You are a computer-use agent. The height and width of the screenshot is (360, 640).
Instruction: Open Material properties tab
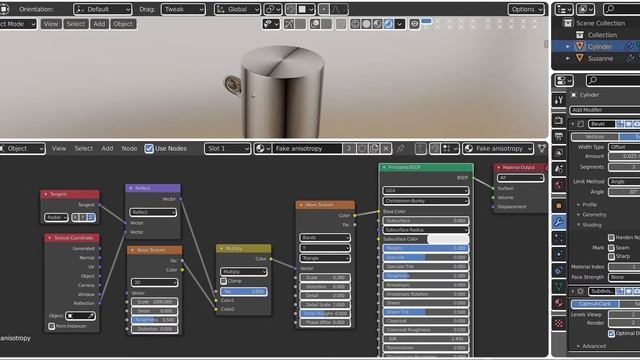click(559, 303)
